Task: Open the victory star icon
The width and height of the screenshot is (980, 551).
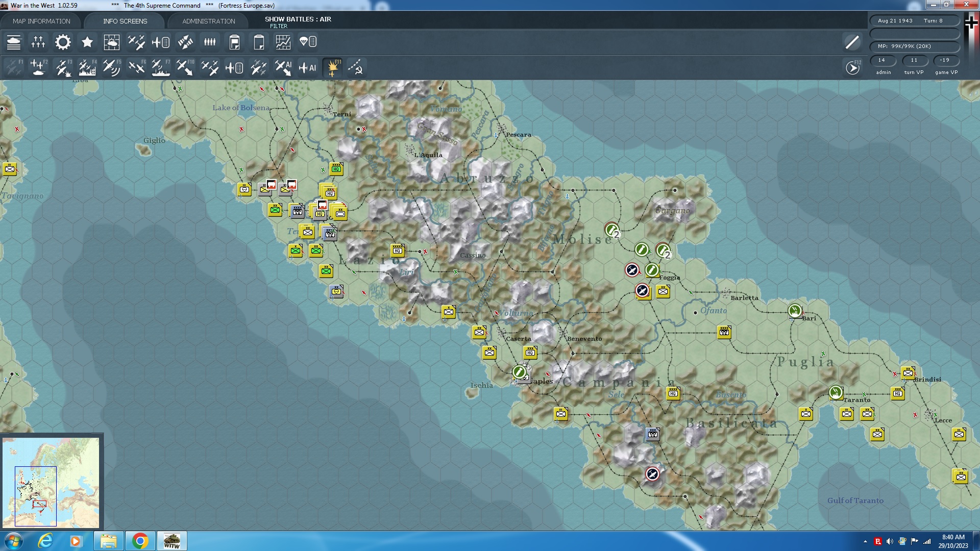Action: (x=87, y=42)
